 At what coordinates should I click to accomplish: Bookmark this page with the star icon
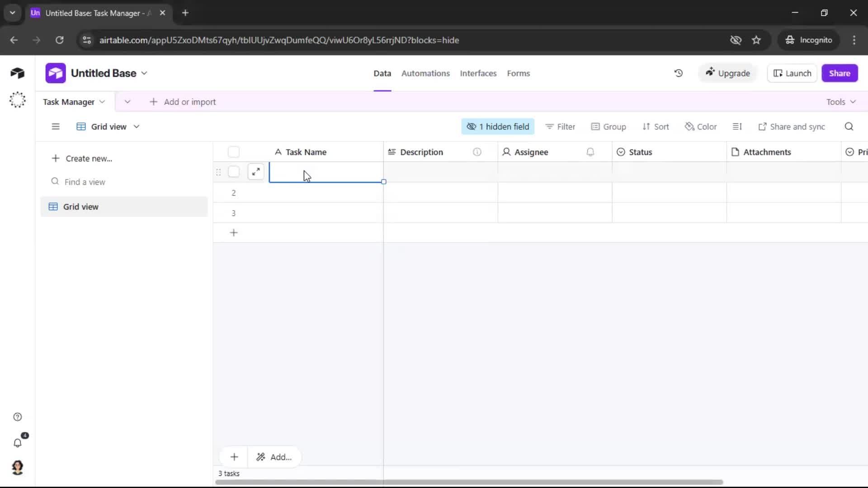pos(756,40)
